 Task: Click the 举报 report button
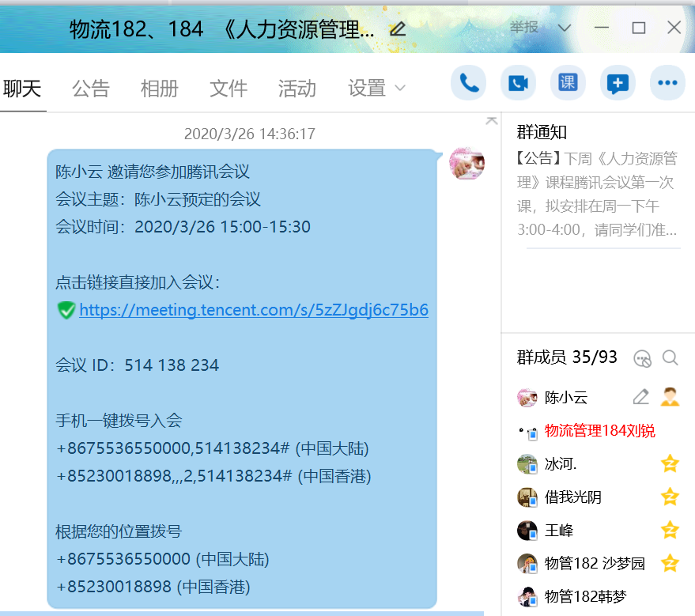(524, 28)
